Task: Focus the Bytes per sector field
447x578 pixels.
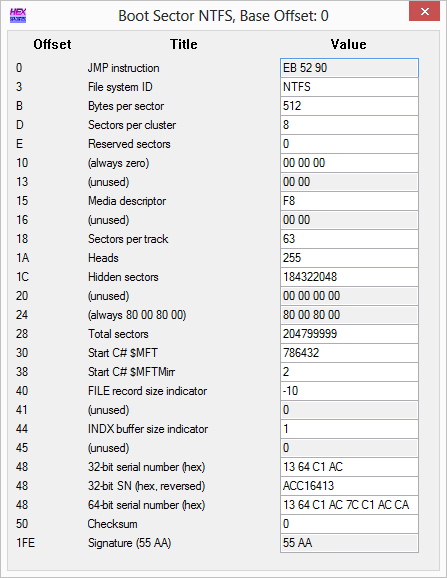Action: 349,106
